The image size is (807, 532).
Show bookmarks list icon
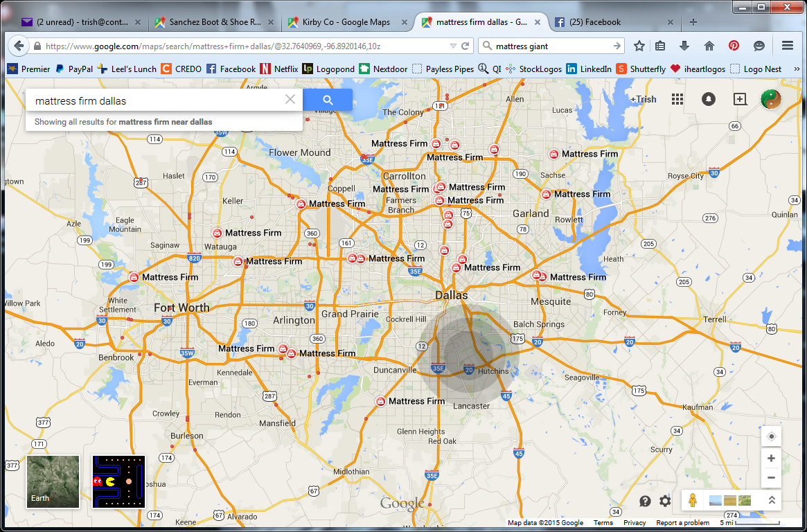[x=660, y=46]
